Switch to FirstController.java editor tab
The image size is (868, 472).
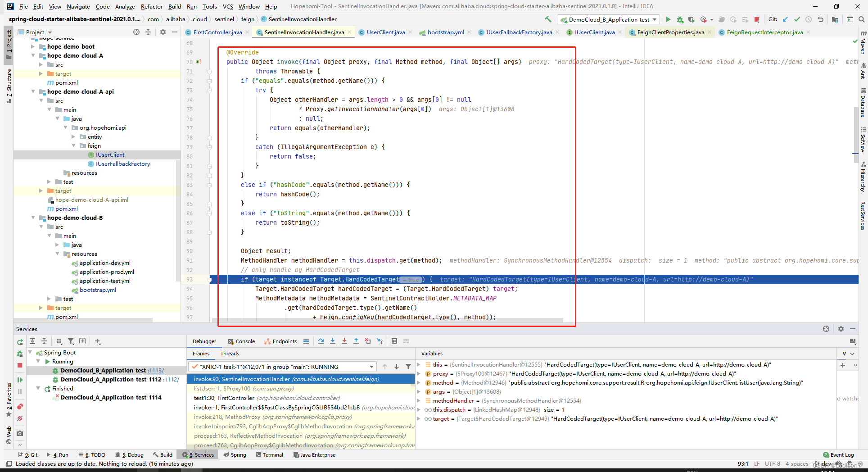pos(217,32)
